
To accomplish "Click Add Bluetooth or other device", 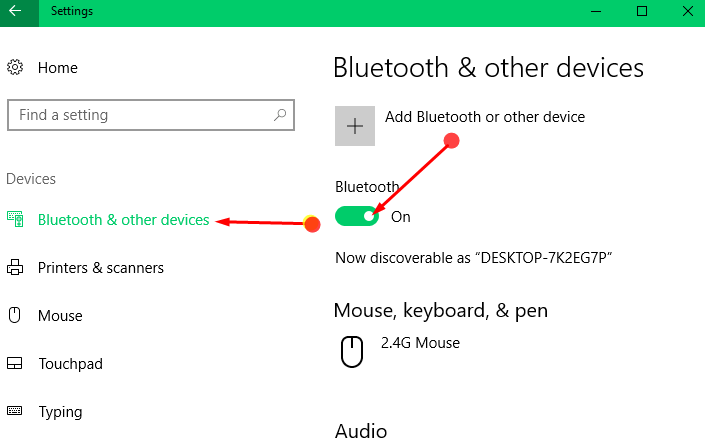I will pyautogui.click(x=485, y=117).
